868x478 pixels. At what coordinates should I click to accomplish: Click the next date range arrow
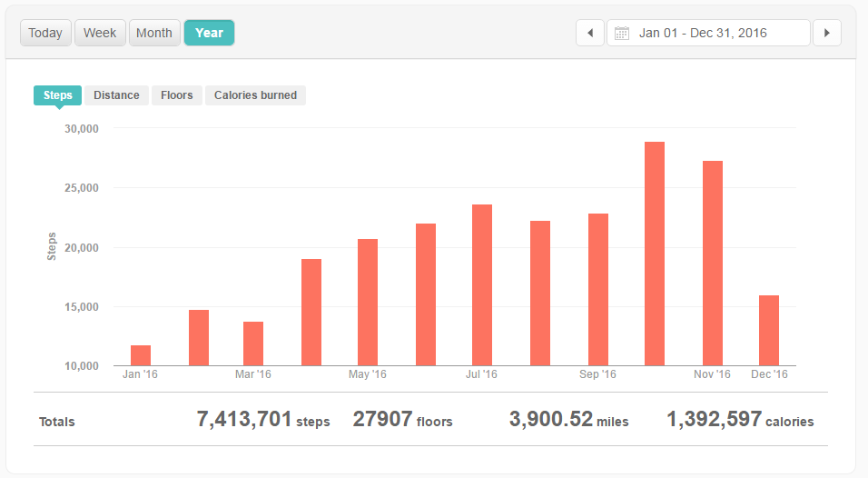pos(826,33)
